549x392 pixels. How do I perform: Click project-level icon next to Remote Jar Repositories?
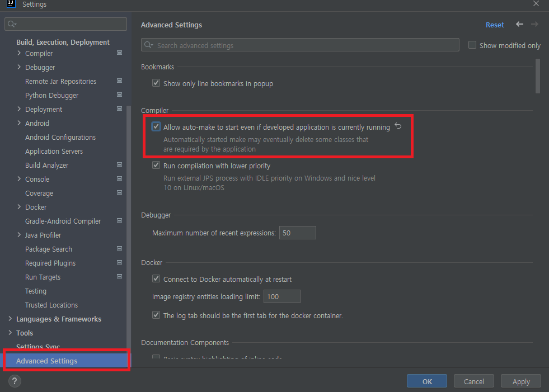pos(119,81)
